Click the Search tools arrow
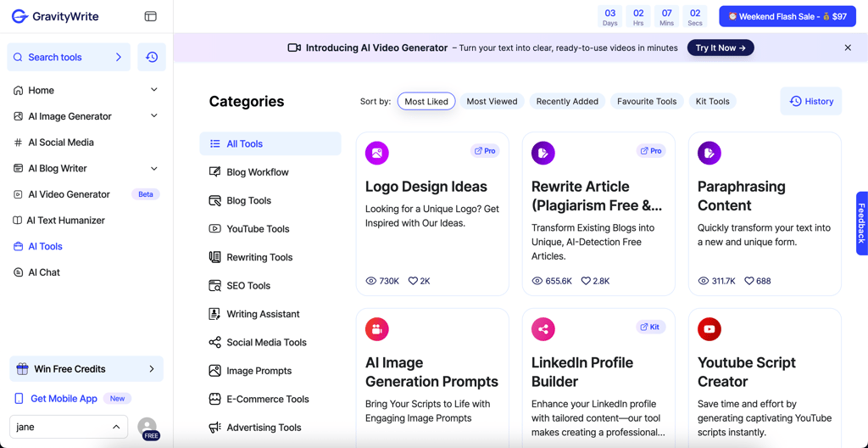Screen dimensions: 868x448 coord(119,57)
